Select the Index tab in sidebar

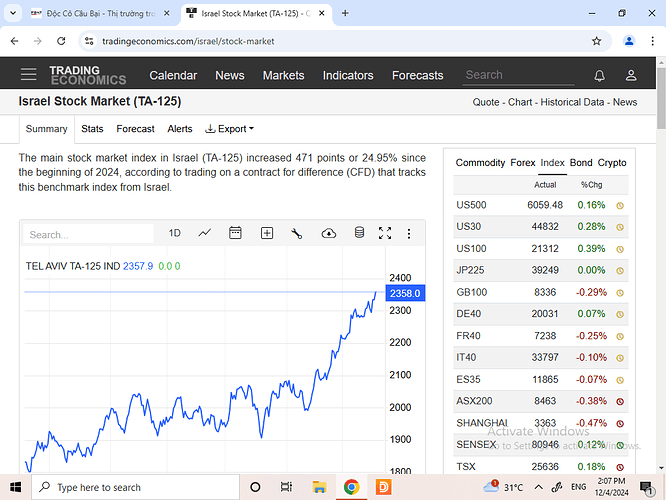coord(552,163)
